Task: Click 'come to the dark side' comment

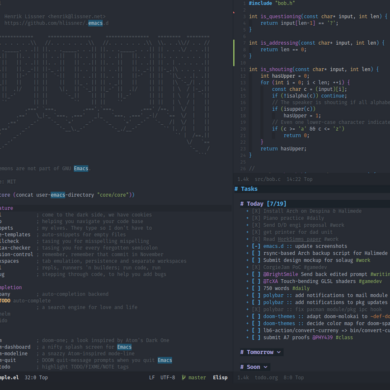Action: point(94,215)
